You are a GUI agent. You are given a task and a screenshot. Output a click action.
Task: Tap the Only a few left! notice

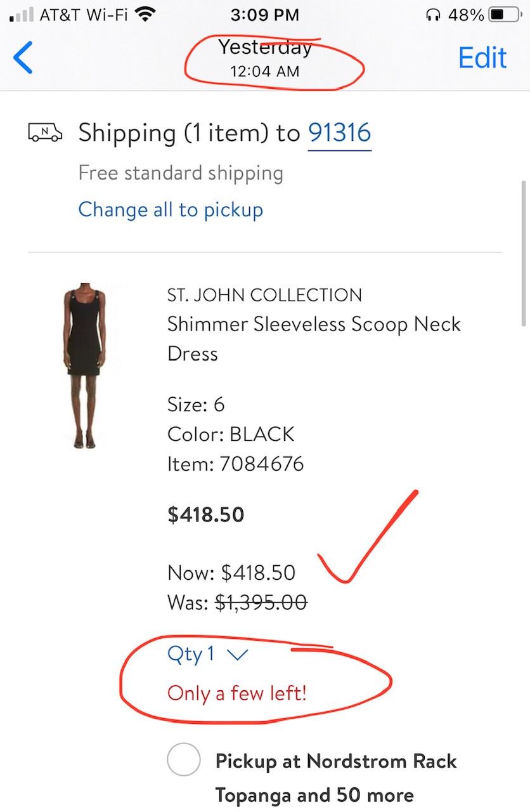(236, 693)
